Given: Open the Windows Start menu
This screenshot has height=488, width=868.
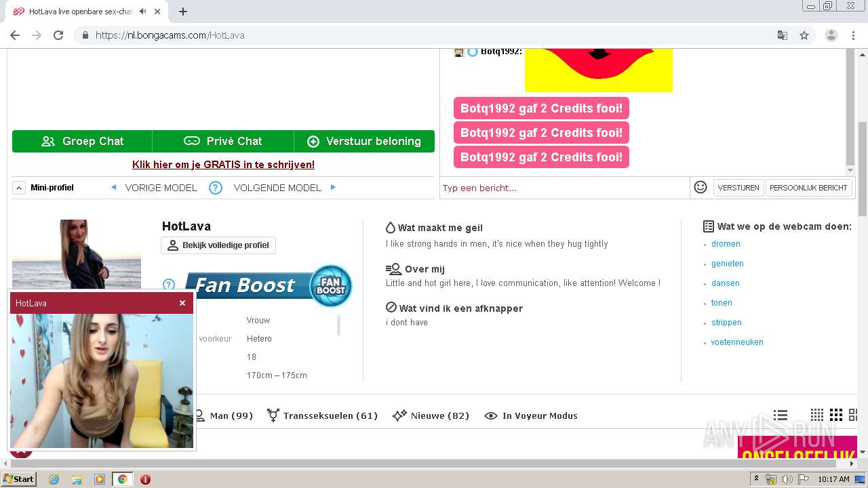Looking at the screenshot, I should [x=18, y=479].
